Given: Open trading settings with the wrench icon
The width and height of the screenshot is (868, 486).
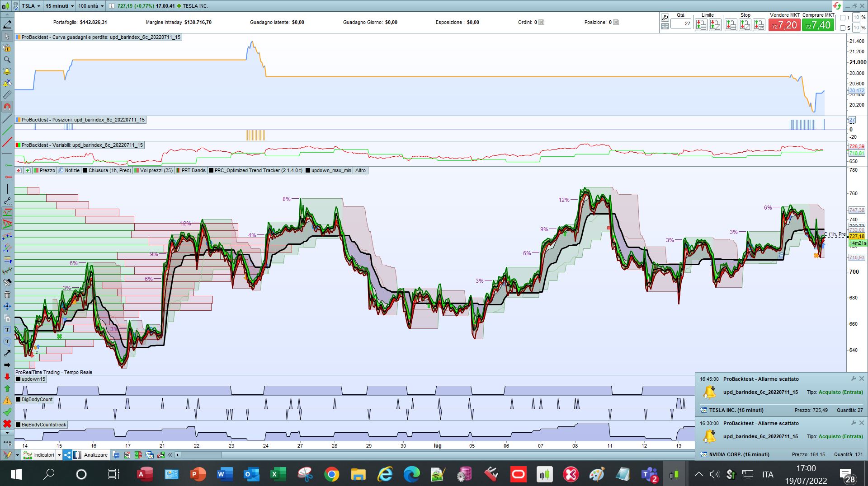Looking at the screenshot, I should pos(665,18).
